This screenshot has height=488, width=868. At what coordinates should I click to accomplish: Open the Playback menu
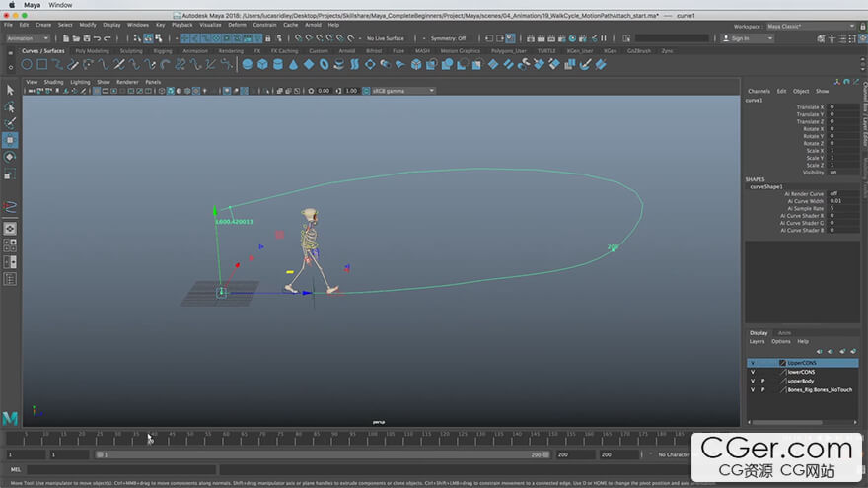pyautogui.click(x=182, y=25)
